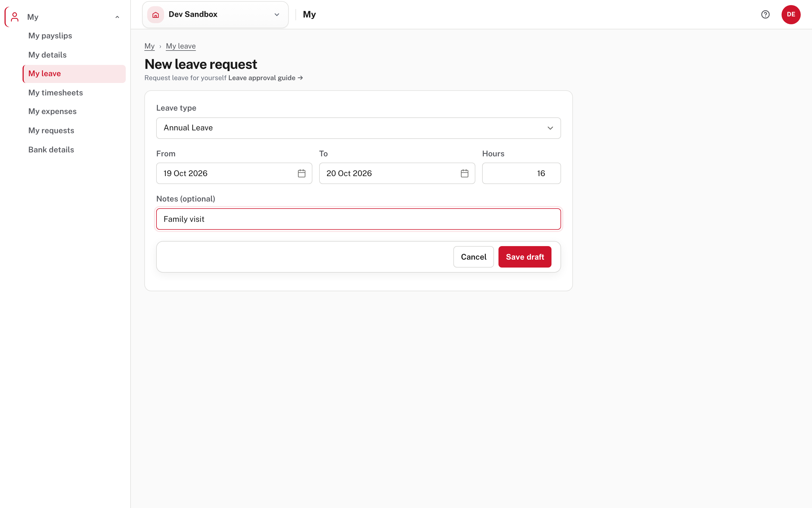812x508 pixels.
Task: Click the My leave breadcrumb link
Action: coord(181,46)
